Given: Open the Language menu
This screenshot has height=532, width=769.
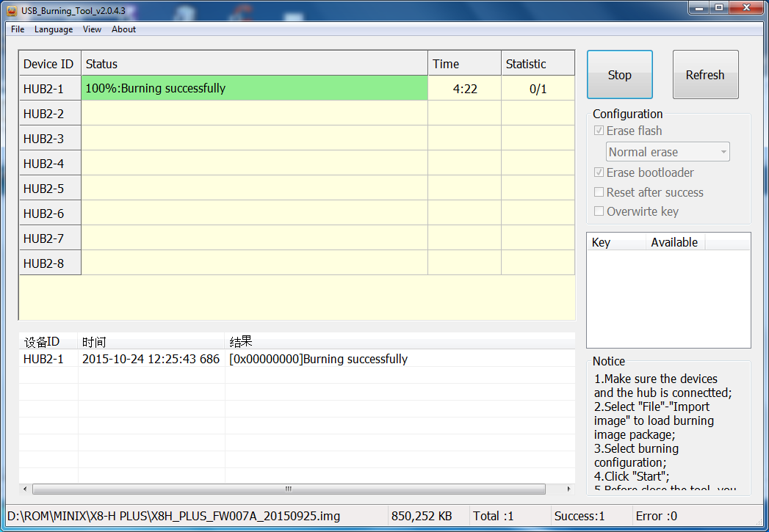Looking at the screenshot, I should pyautogui.click(x=54, y=29).
